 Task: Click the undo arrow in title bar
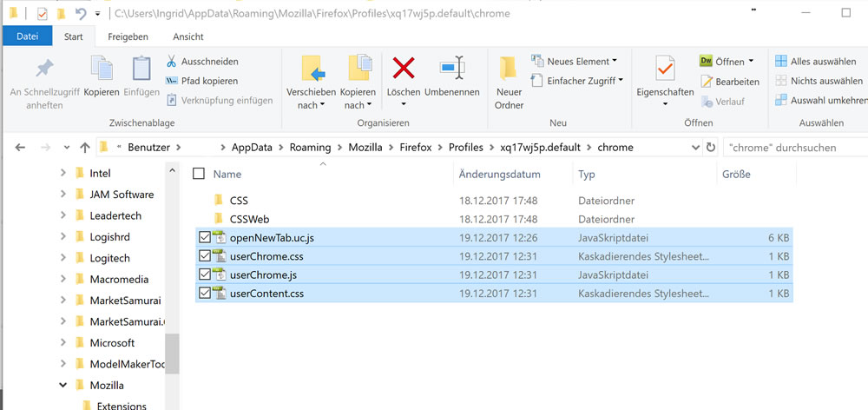pyautogui.click(x=81, y=13)
